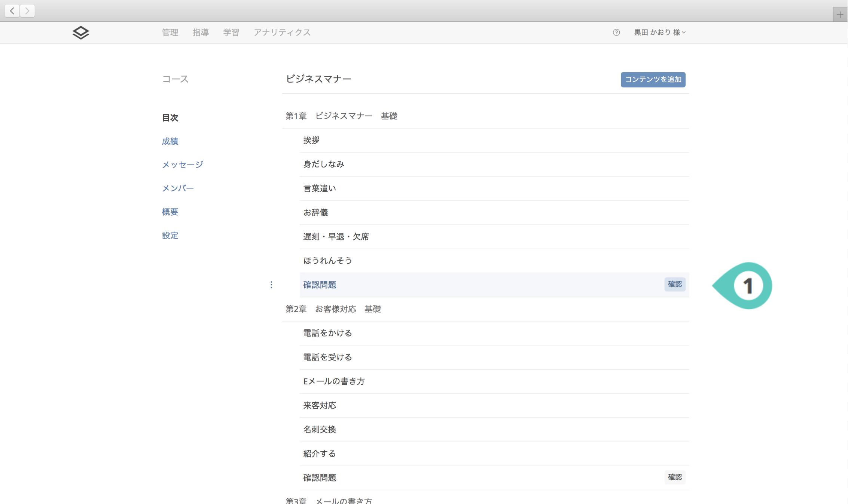Click the コンテンツを追加 button
Viewport: 848px width, 504px height.
pos(653,80)
